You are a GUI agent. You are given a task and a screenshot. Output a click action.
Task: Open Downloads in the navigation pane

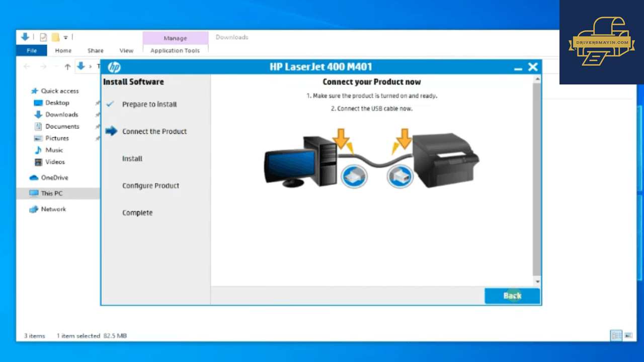56,115
